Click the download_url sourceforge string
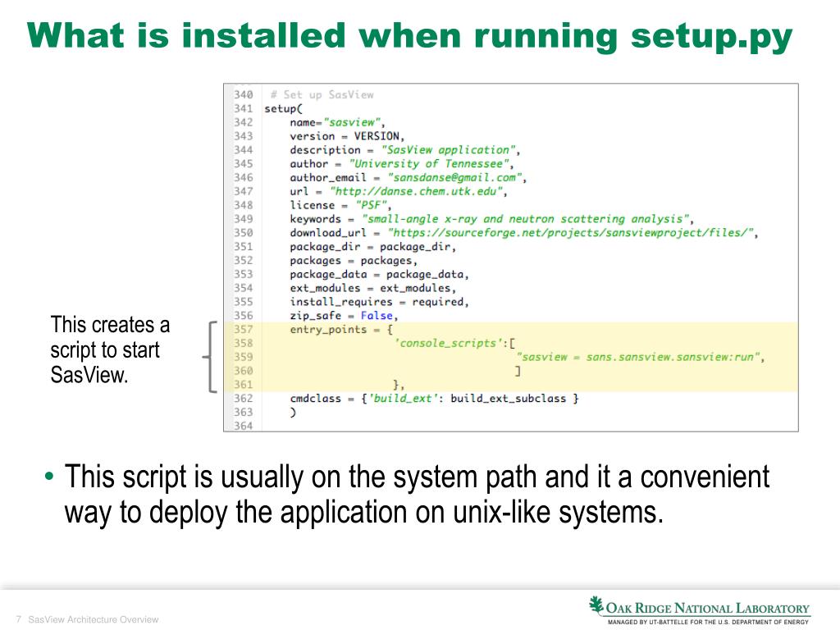 coord(573,233)
